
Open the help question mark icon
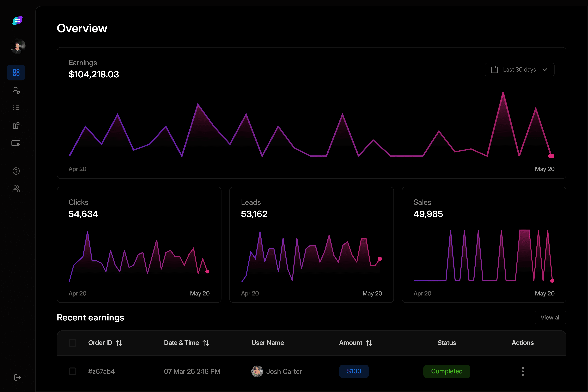coord(16,171)
